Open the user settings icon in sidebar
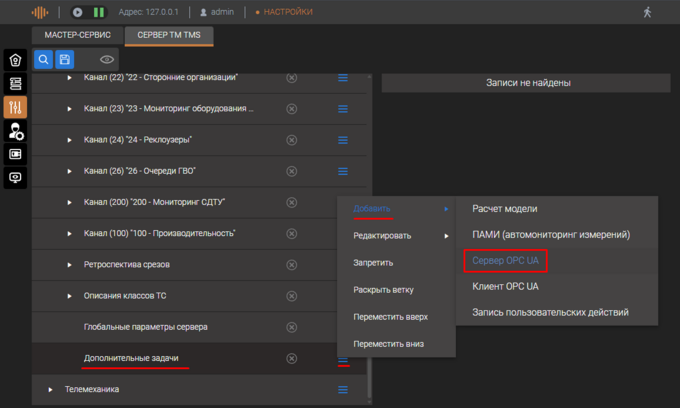 15,131
